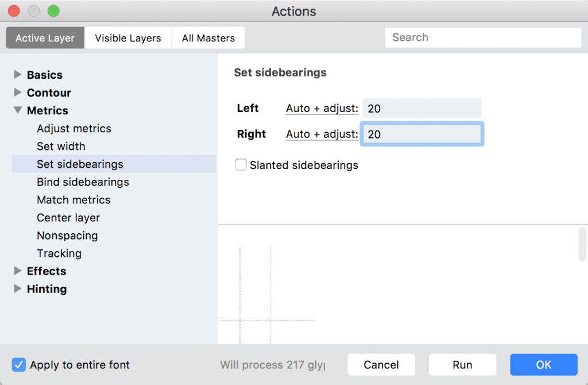Expand the Hinting category triangle

[18, 288]
